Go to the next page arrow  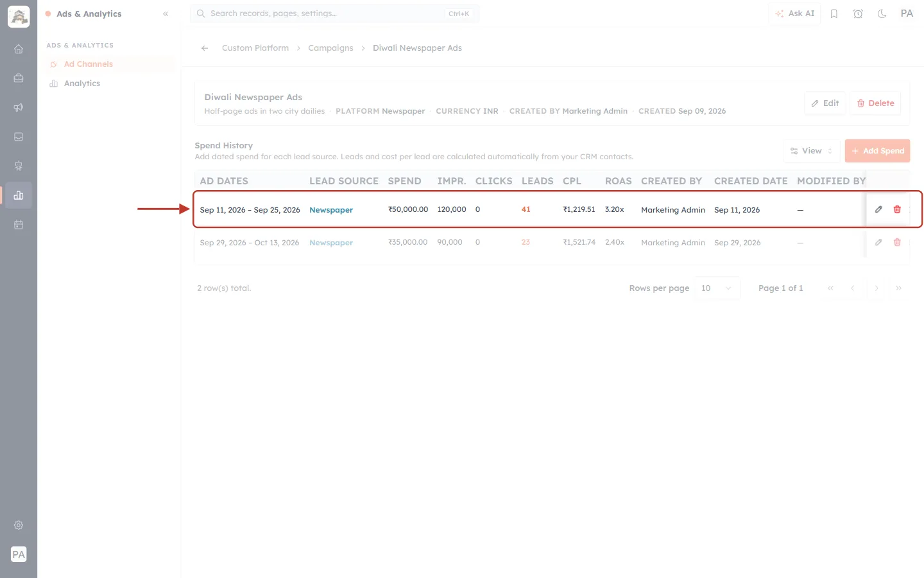[x=876, y=288]
